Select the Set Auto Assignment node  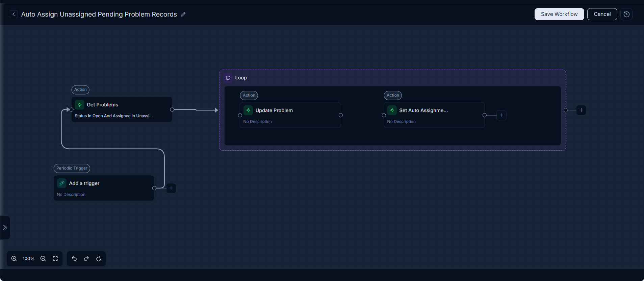click(x=434, y=115)
